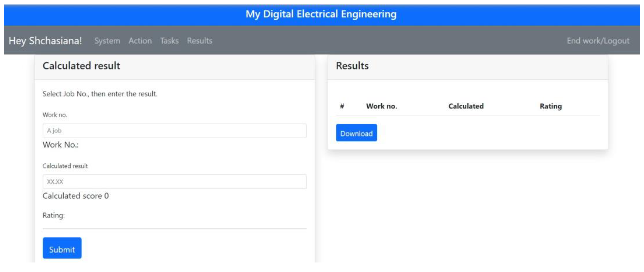Focus the Work no. 'A job' input
Viewport: 644px width, 272px height.
click(174, 130)
